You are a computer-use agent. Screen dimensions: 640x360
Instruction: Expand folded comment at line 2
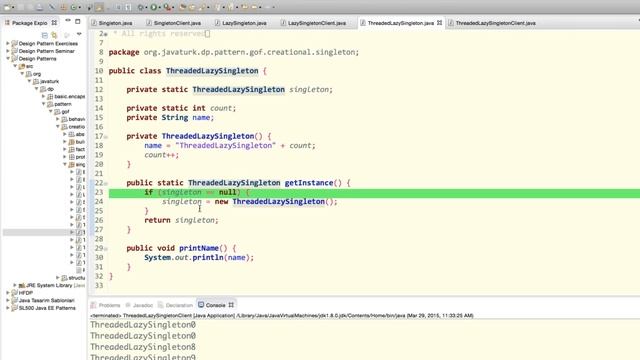coord(106,34)
